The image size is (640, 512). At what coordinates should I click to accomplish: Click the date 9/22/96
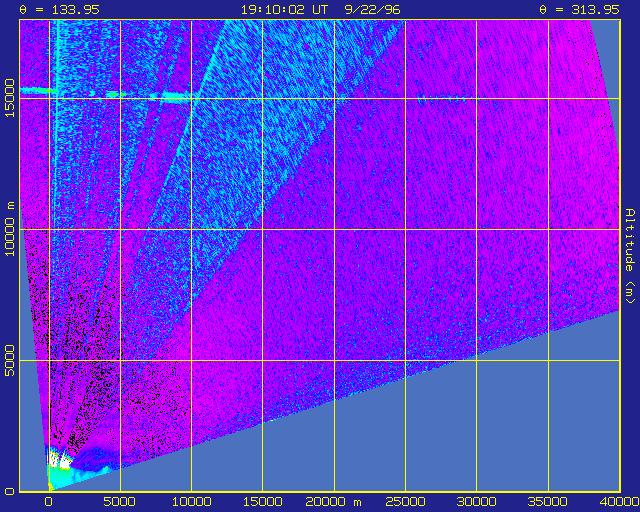pyautogui.click(x=372, y=9)
